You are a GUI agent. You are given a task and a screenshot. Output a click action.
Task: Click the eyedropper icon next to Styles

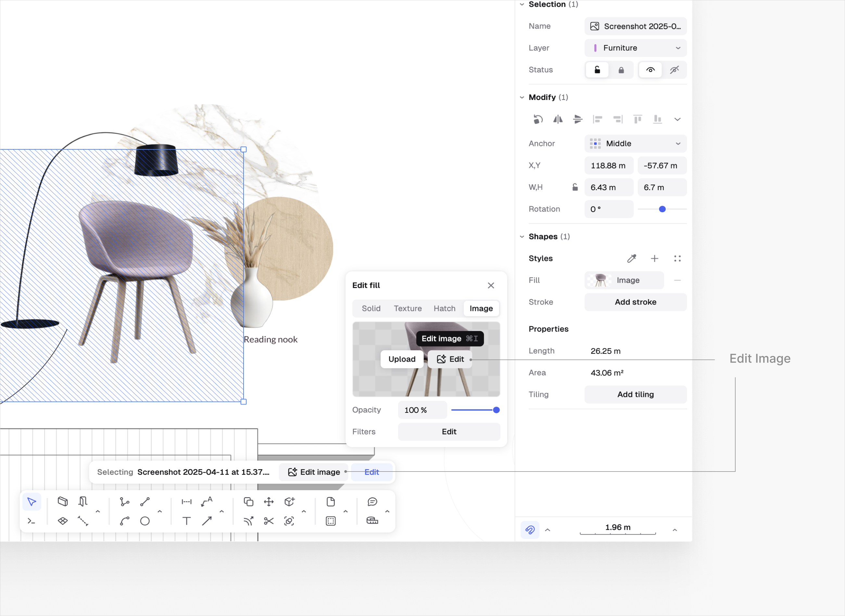coord(632,258)
